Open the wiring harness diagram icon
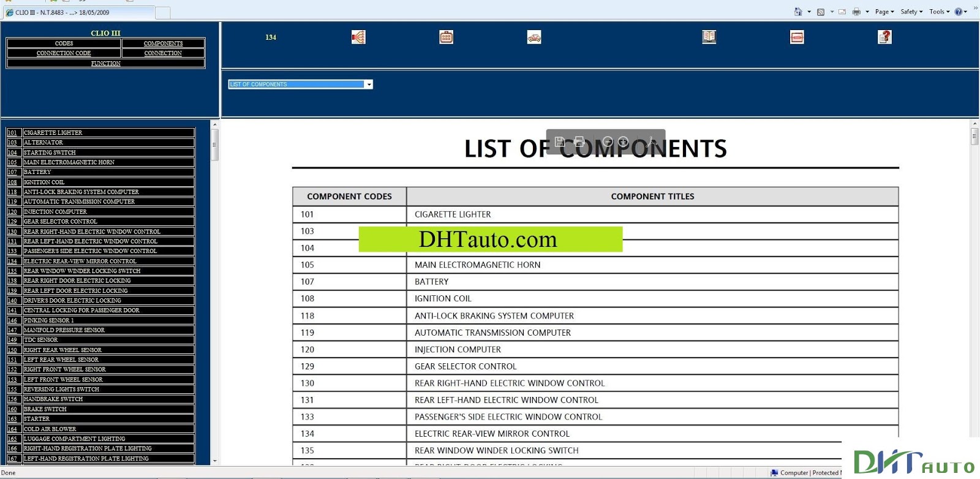 [358, 37]
